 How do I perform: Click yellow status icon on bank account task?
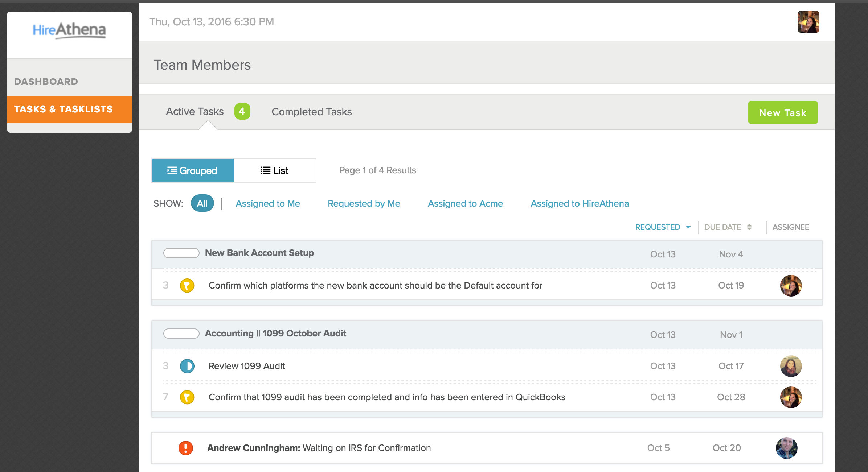coord(187,286)
